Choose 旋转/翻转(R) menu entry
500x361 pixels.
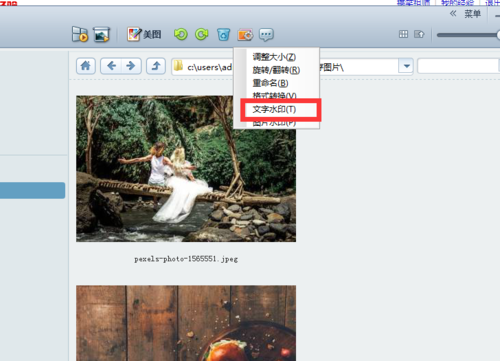tap(276, 70)
